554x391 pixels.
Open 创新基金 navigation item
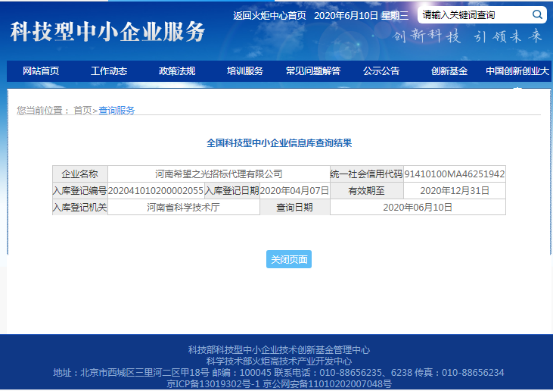449,71
